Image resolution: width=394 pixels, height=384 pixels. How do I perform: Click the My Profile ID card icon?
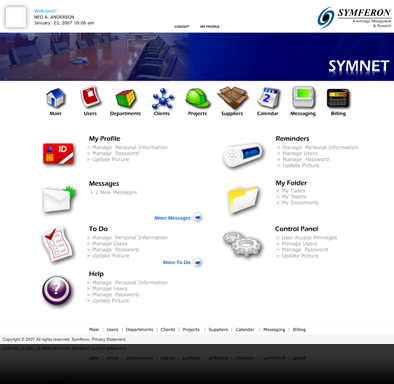pyautogui.click(x=58, y=153)
